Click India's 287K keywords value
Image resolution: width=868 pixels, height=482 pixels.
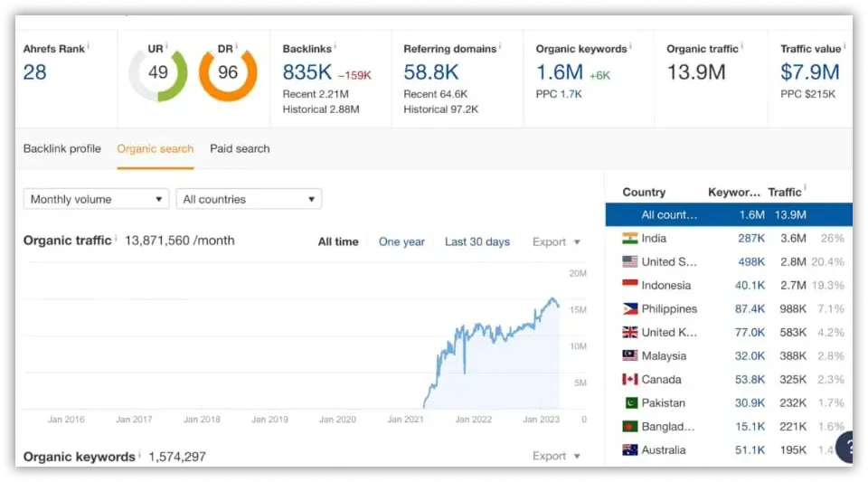[x=751, y=239]
